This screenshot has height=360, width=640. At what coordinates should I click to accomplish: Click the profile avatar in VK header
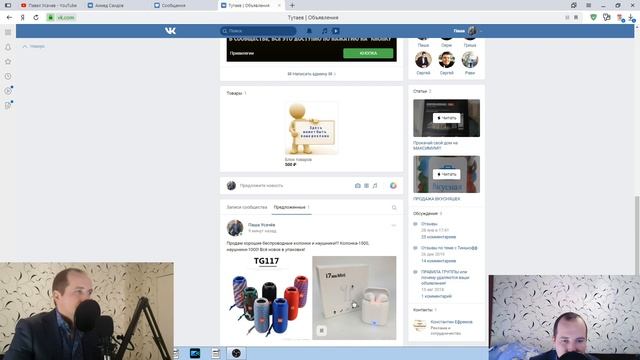(x=472, y=31)
